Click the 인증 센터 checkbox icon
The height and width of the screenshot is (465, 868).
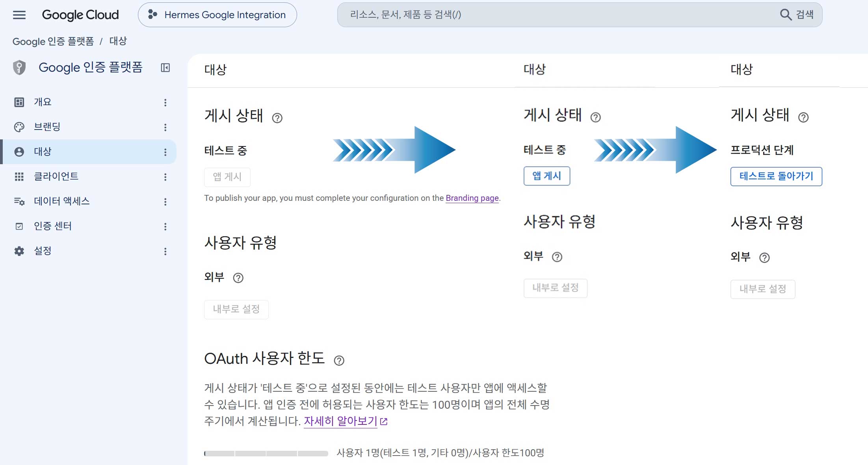tap(19, 226)
